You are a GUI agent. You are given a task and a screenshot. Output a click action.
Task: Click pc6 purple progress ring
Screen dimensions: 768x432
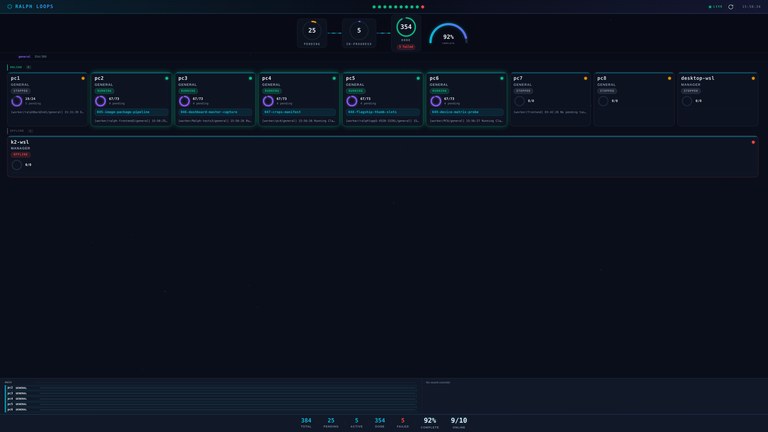coord(435,101)
